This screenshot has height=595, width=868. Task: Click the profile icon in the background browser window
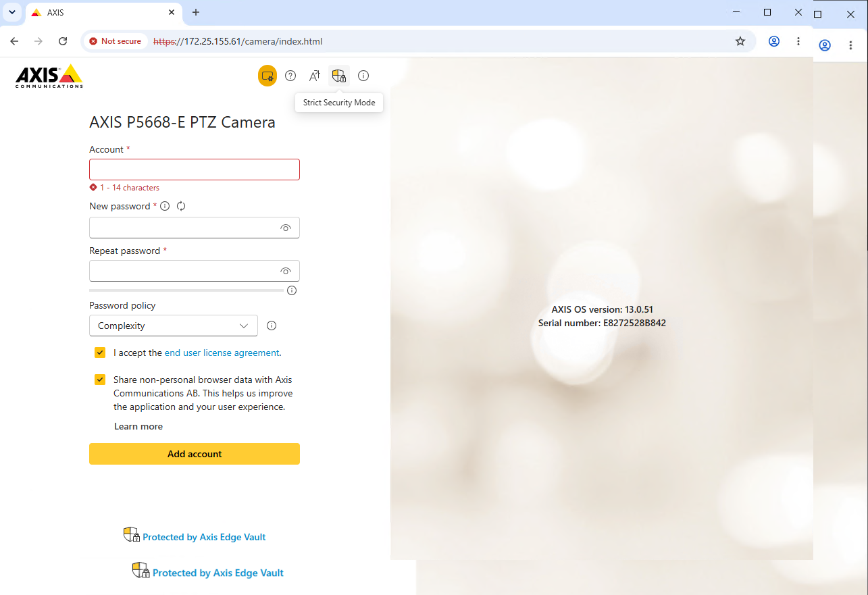[x=825, y=45]
